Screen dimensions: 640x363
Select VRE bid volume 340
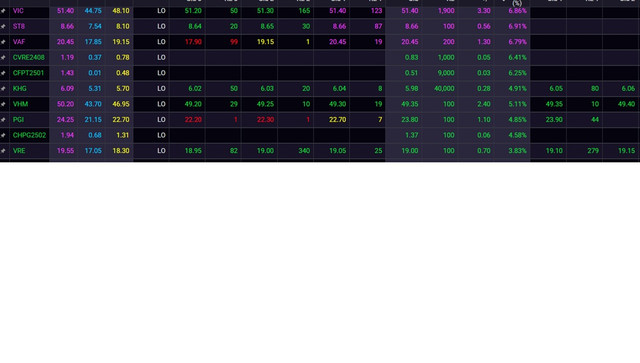304,151
